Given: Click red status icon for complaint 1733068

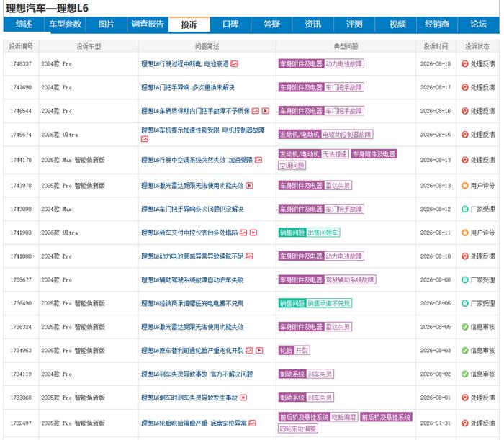Looking at the screenshot, I should (x=465, y=398).
